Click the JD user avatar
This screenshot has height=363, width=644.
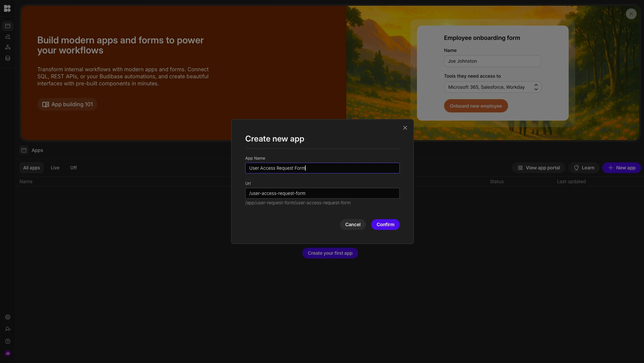click(8, 353)
